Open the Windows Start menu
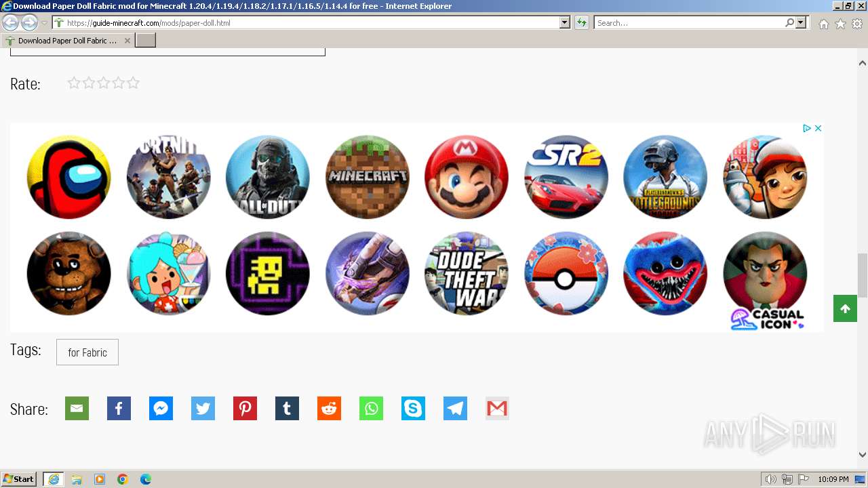The width and height of the screenshot is (868, 488). (x=18, y=479)
